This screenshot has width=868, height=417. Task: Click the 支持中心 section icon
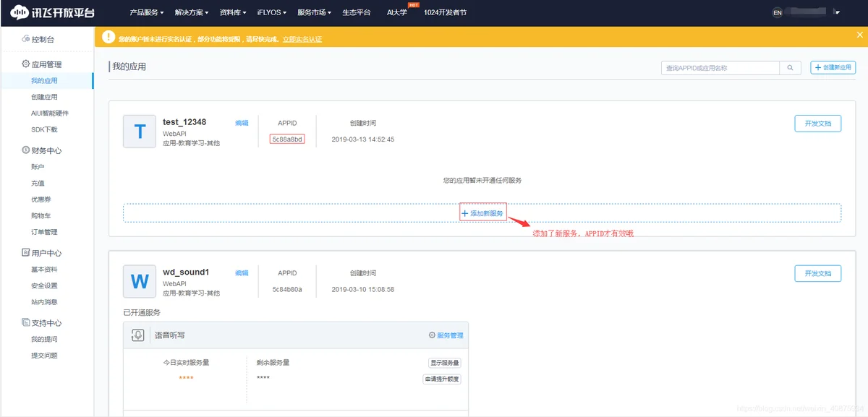[26, 323]
